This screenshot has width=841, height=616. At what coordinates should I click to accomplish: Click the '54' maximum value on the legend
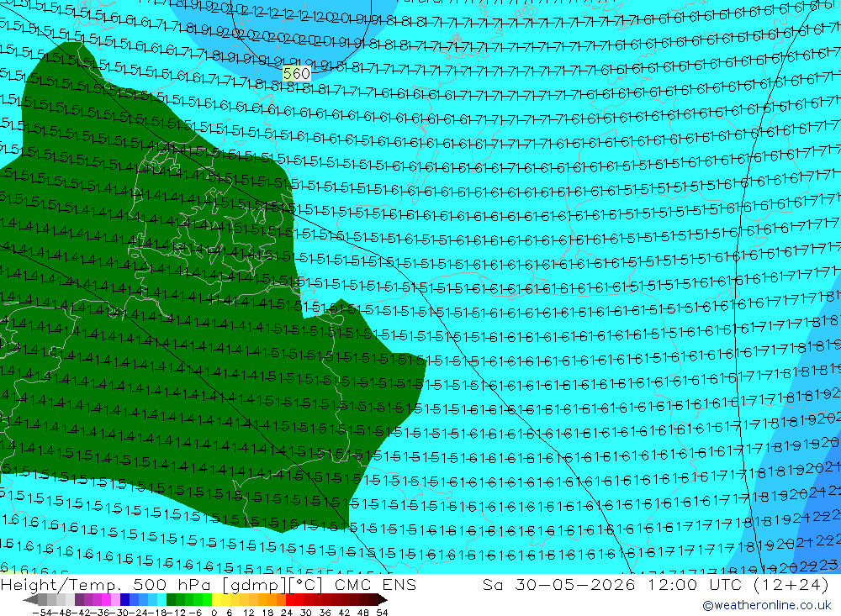pyautogui.click(x=382, y=613)
